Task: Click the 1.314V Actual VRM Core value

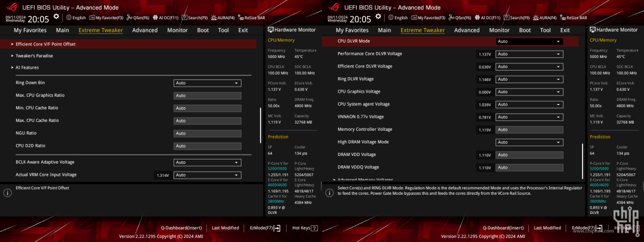Action: [x=163, y=175]
